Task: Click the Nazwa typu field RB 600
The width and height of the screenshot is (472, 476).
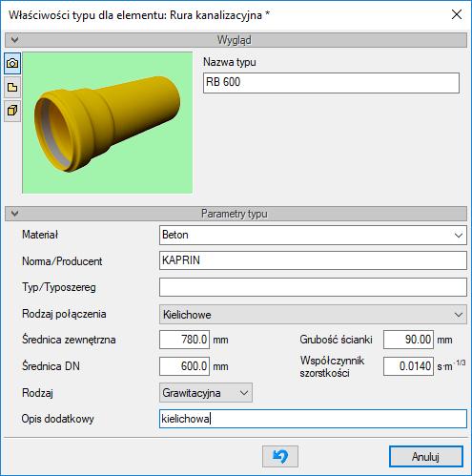Action: click(331, 83)
